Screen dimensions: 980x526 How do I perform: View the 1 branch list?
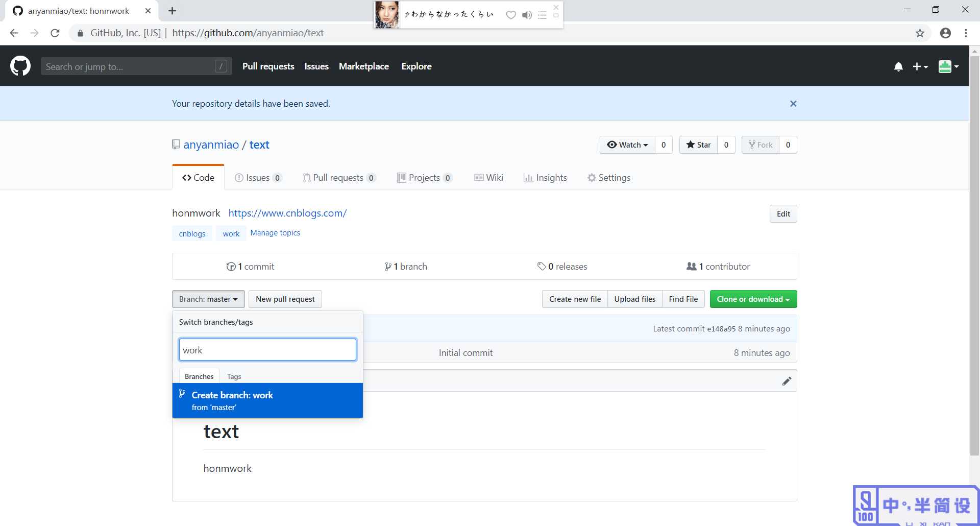point(406,267)
